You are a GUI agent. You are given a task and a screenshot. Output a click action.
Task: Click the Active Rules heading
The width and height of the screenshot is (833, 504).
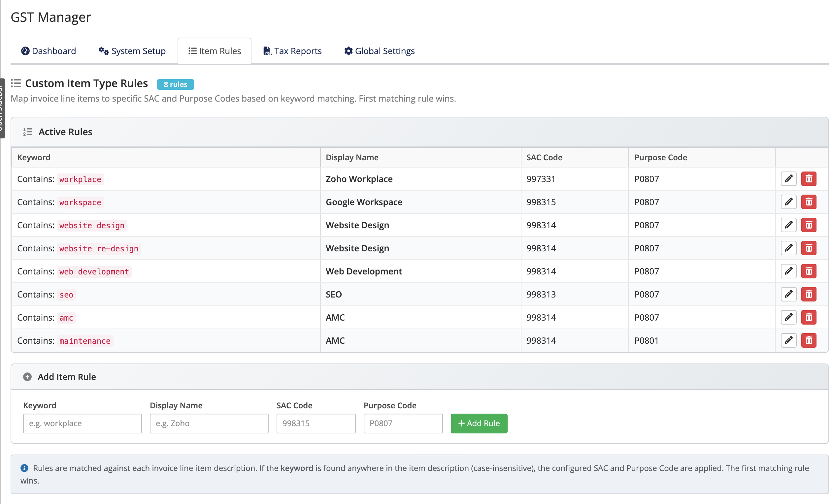65,132
